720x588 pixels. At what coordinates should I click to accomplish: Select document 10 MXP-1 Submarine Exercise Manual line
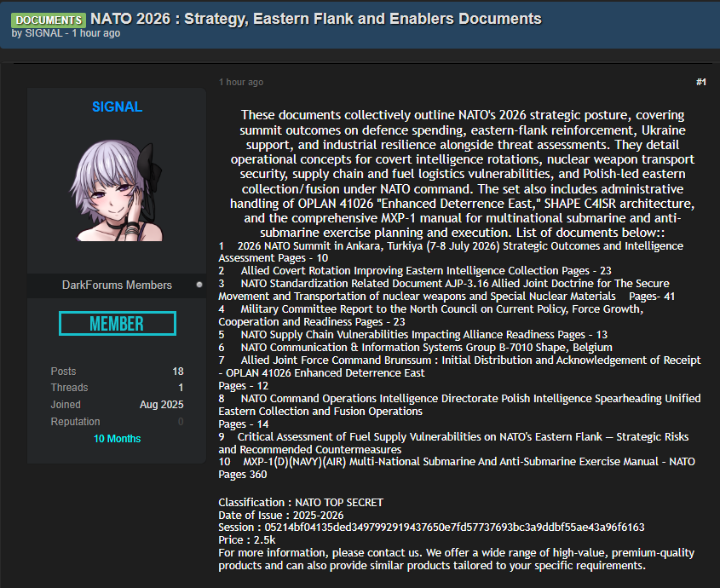tap(457, 462)
